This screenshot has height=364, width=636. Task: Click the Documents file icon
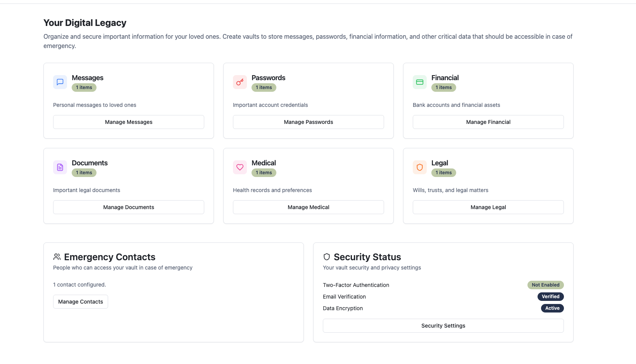(60, 167)
